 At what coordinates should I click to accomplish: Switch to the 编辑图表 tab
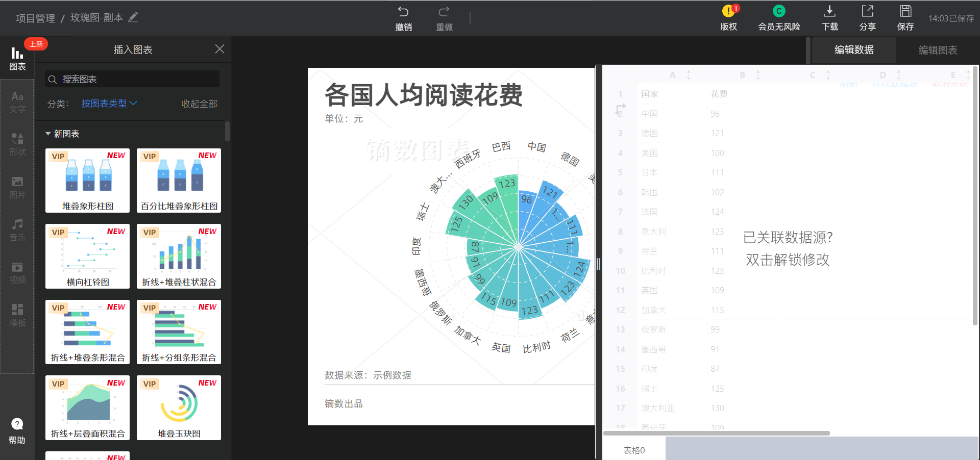click(x=938, y=50)
